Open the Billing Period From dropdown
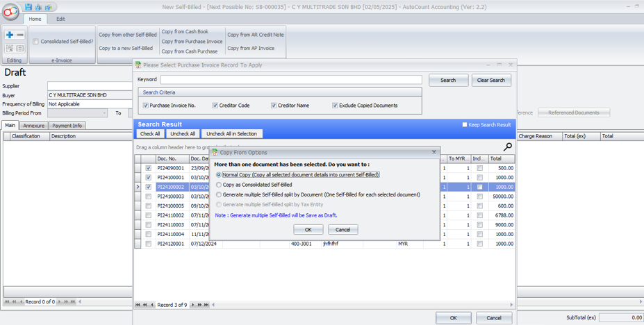 [x=104, y=113]
